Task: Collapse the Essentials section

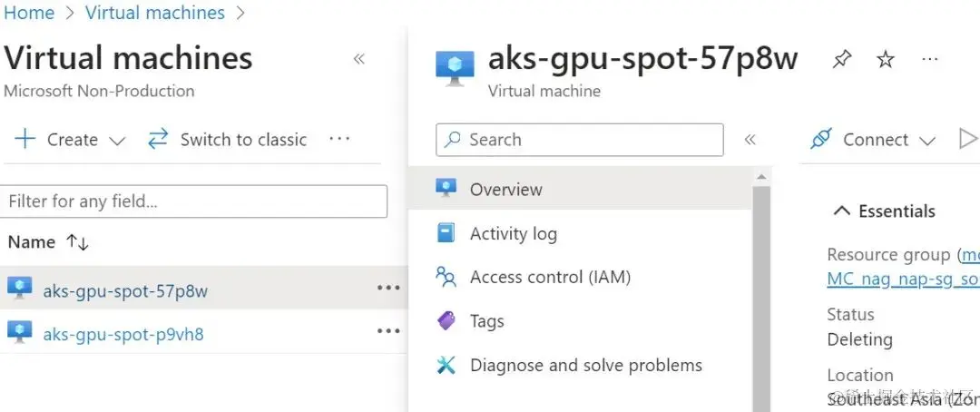Action: [842, 211]
